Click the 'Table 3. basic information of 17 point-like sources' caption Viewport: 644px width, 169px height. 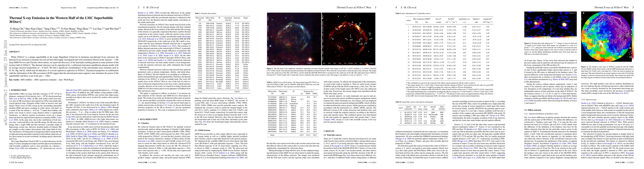413,14
